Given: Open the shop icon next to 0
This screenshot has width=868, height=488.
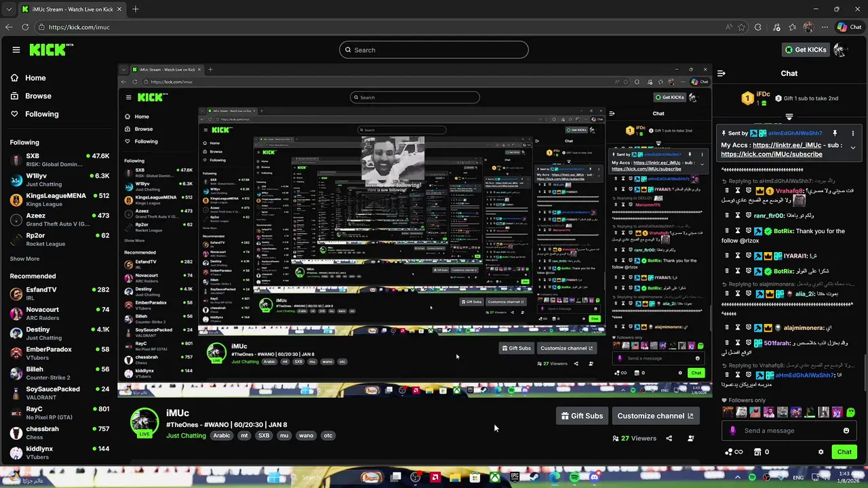Looking at the screenshot, I should (757, 452).
